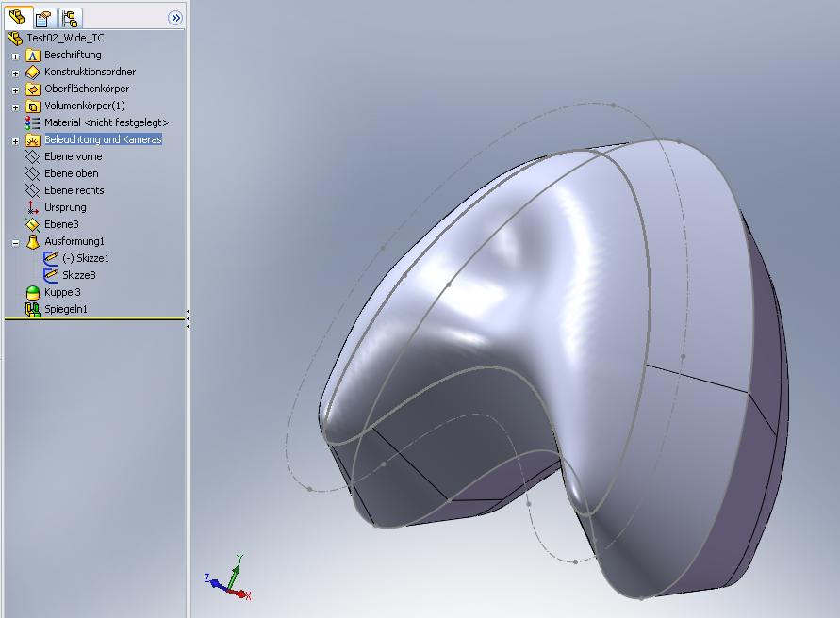Select Material <nicht festgelegt> entry
The width and height of the screenshot is (840, 618).
(x=107, y=122)
